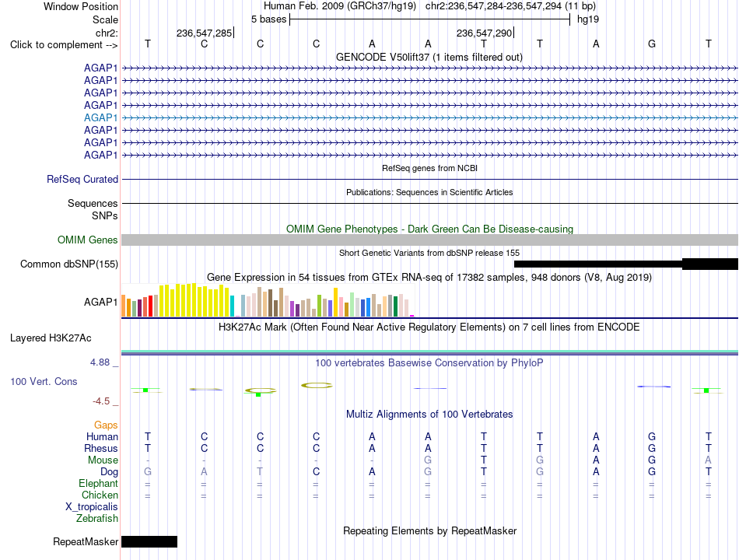Open the GTEx Gene Expression track title
Viewport: 739px width, 560px height.
429,277
